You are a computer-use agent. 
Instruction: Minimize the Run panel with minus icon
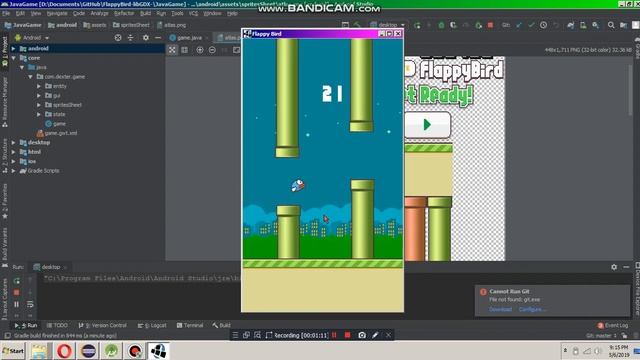[626, 267]
